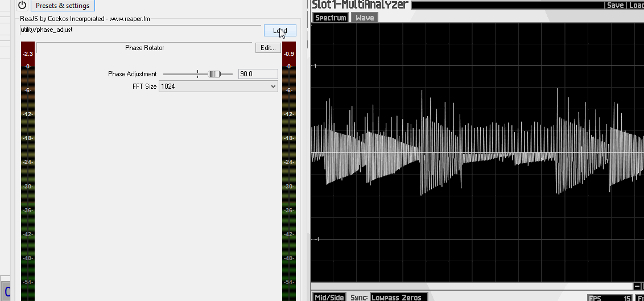Click Save in MultiAnalyzer header
This screenshot has width=644, height=301.
pyautogui.click(x=615, y=5)
